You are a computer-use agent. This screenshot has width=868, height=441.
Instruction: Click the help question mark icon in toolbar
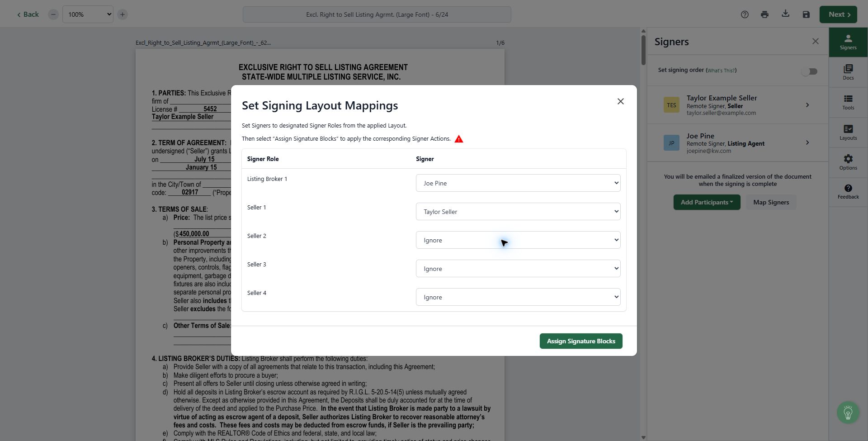coord(745,14)
